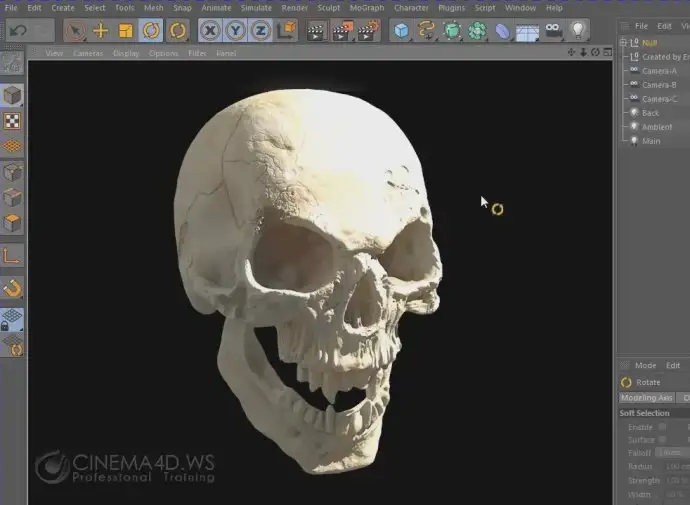This screenshot has height=505, width=690.
Task: Open the MoGraph menu
Action: [x=367, y=8]
